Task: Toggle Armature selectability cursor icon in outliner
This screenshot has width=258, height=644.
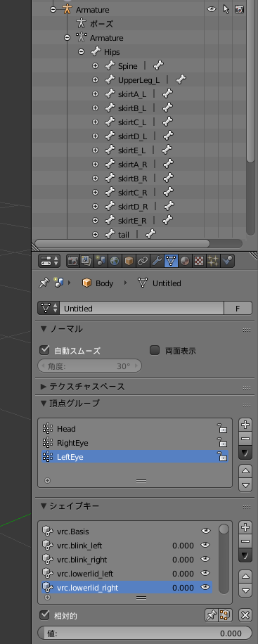Action: [226, 9]
